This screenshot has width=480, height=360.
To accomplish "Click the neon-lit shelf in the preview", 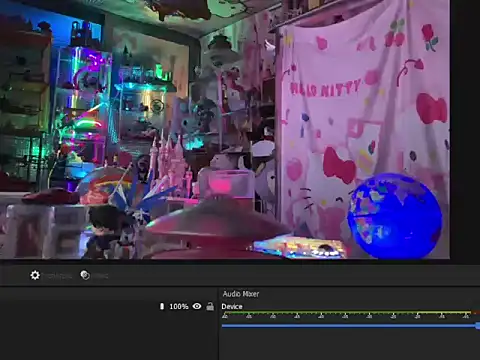I will point(83,110).
